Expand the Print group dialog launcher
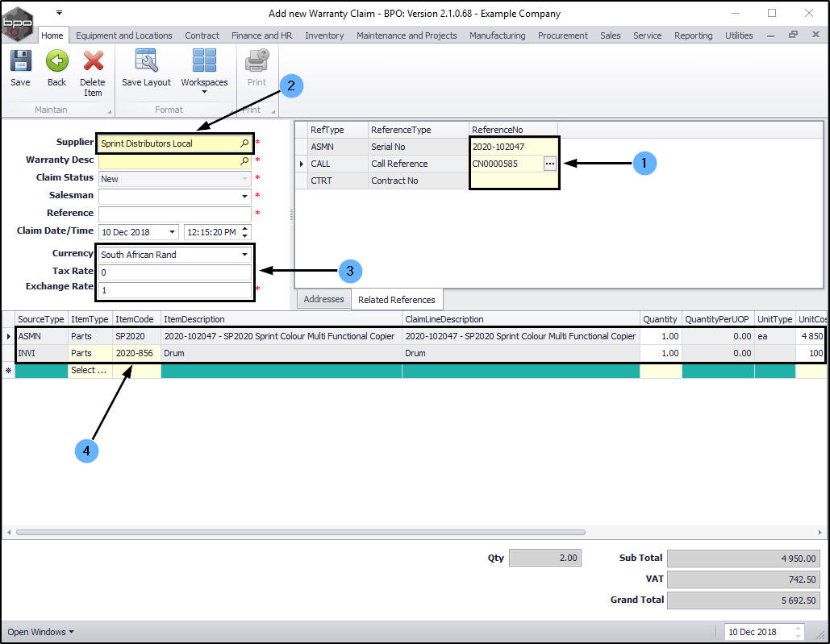Image resolution: width=830 pixels, height=644 pixels. (x=273, y=111)
